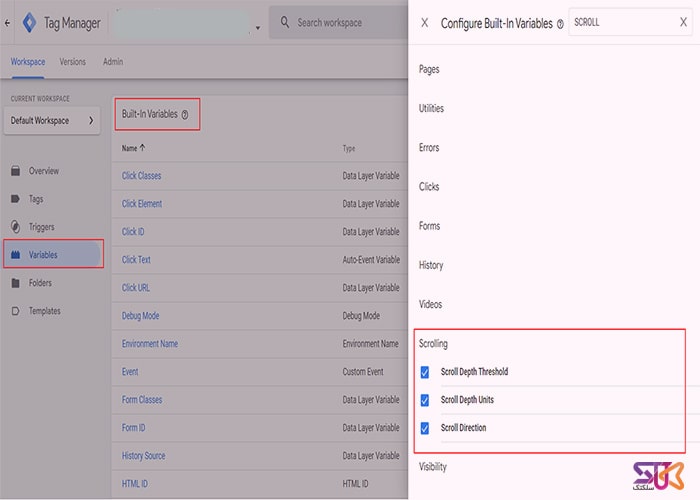Toggle Scroll Depth Threshold checkbox
The height and width of the screenshot is (500, 700).
425,372
